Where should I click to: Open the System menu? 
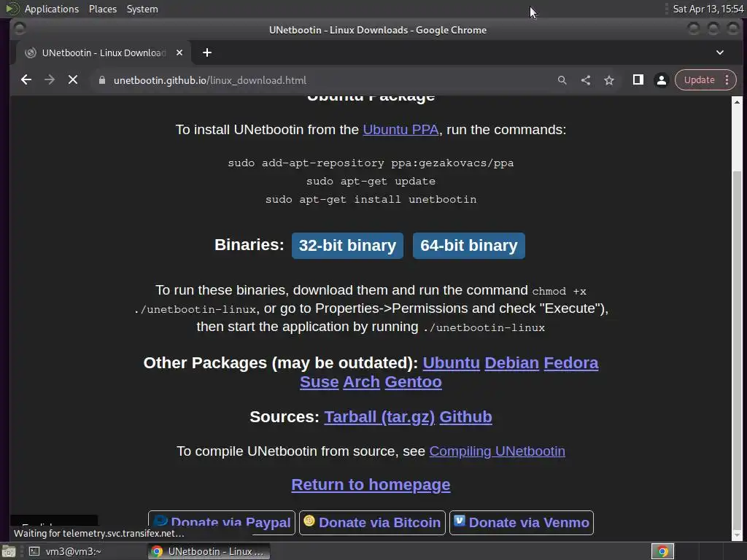pyautogui.click(x=142, y=9)
